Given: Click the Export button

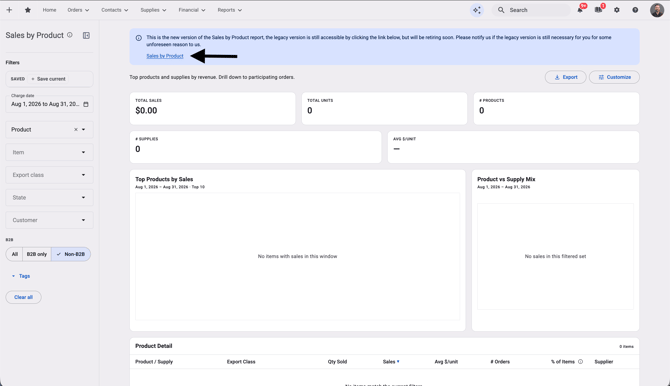Looking at the screenshot, I should [565, 77].
